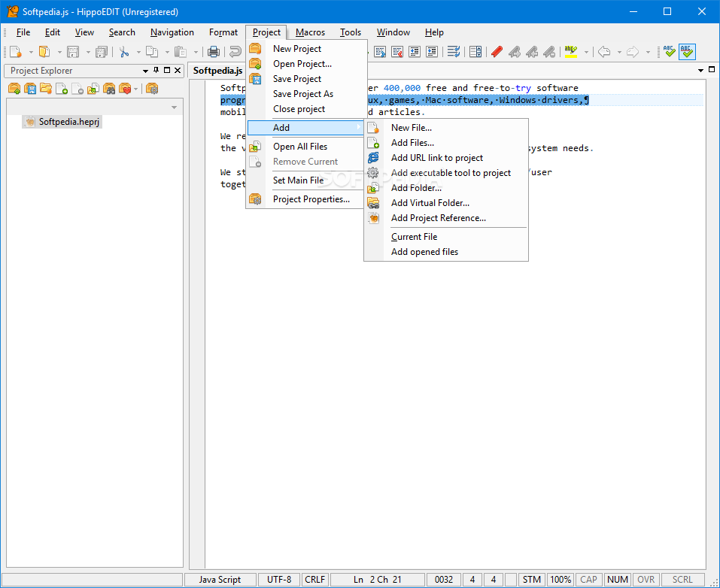Click the ABC spell check icon
This screenshot has width=720, height=588.
pyautogui.click(x=670, y=51)
